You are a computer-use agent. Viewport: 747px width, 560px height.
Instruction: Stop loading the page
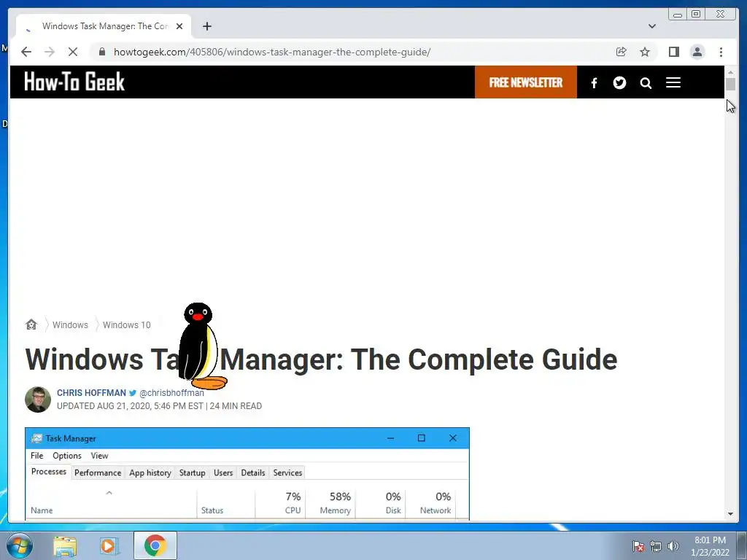tap(73, 52)
